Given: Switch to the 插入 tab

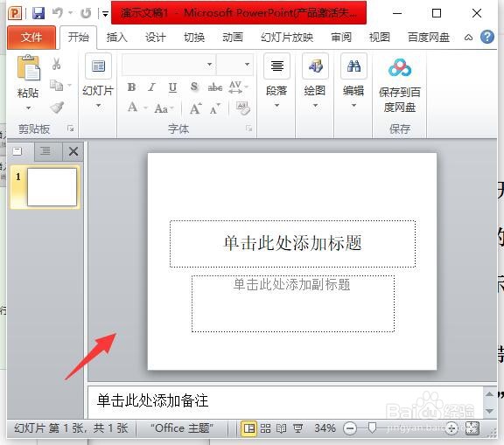Looking at the screenshot, I should 116,38.
